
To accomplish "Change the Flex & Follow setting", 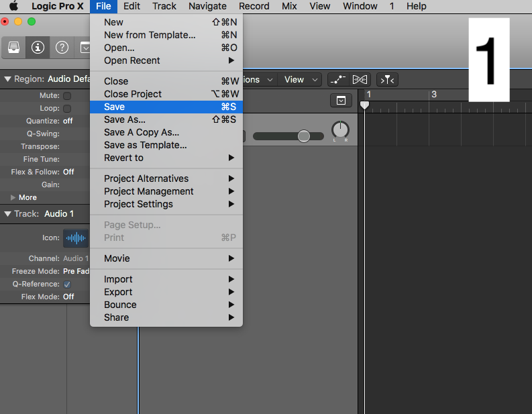I will tap(68, 172).
